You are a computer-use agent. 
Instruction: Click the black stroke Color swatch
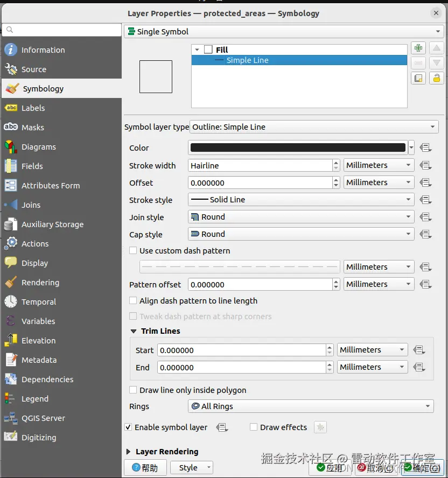coord(298,147)
